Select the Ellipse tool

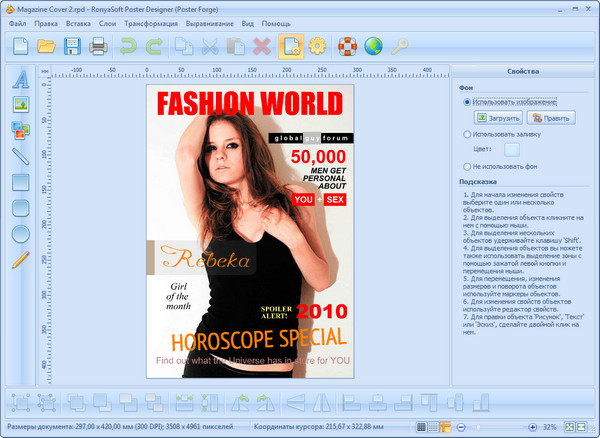point(20,234)
